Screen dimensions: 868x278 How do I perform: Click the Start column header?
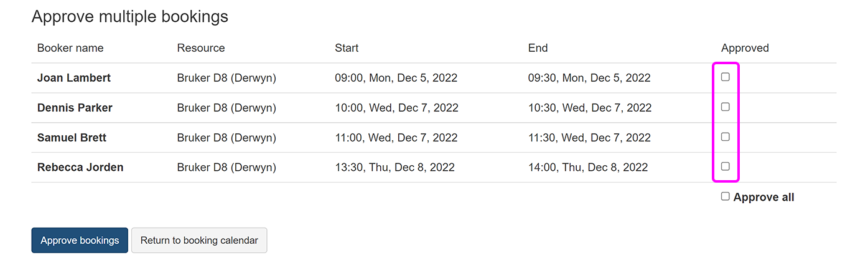[x=347, y=48]
